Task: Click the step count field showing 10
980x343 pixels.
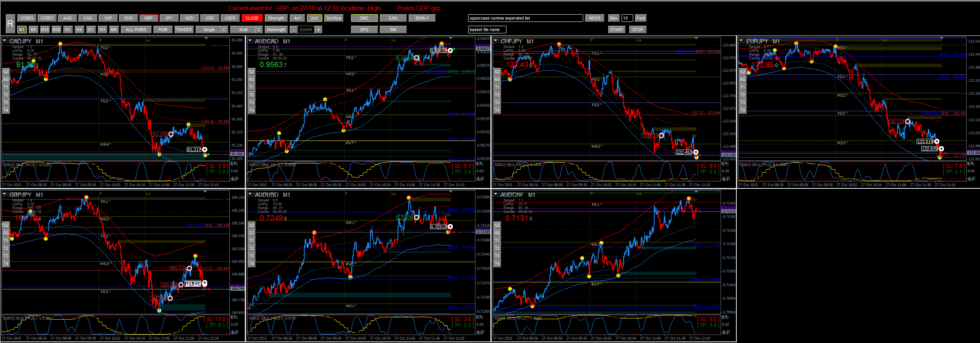Action: point(627,18)
